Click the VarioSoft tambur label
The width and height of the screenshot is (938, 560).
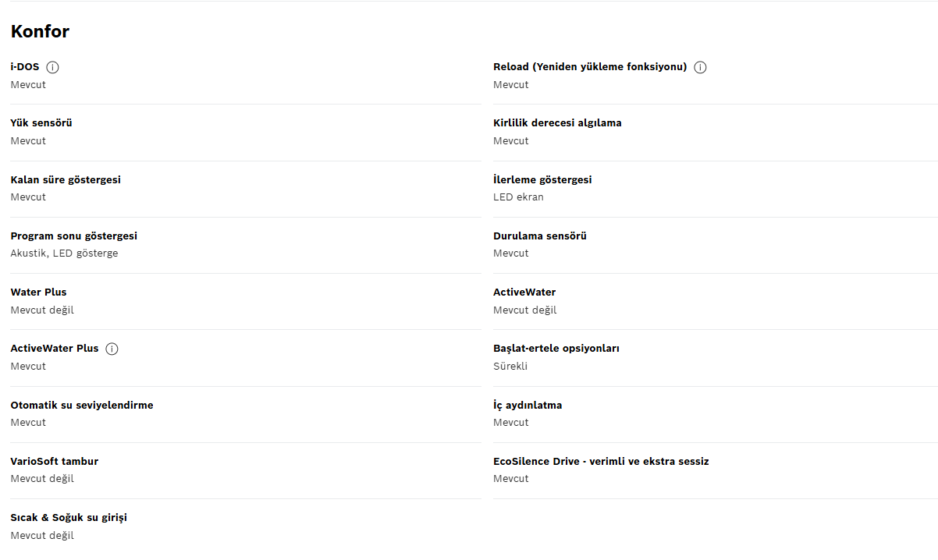[x=55, y=461]
